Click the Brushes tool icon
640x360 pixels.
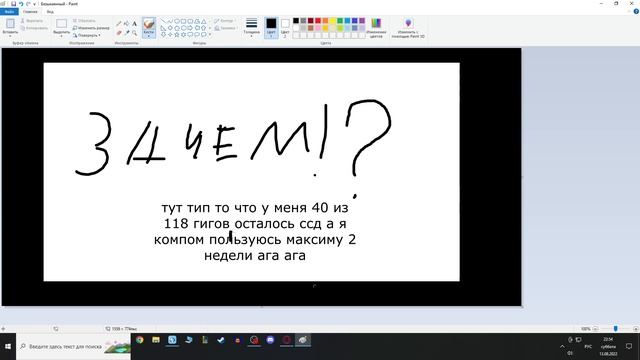click(x=149, y=24)
